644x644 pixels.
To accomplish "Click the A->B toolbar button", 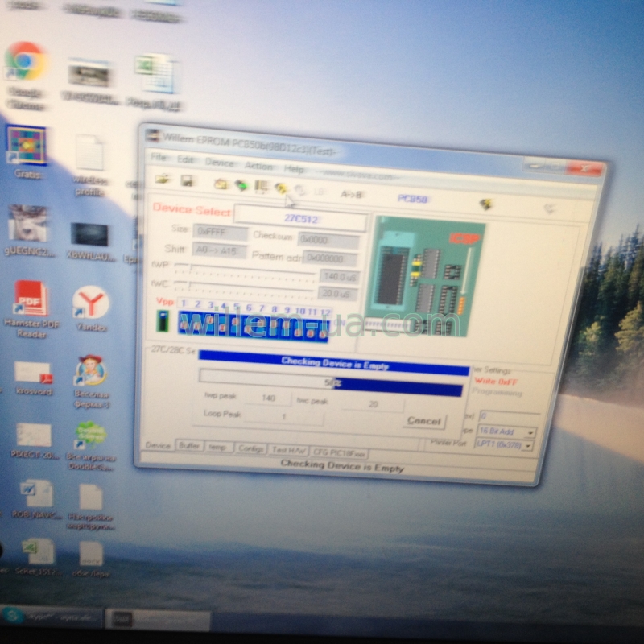I will (x=351, y=194).
